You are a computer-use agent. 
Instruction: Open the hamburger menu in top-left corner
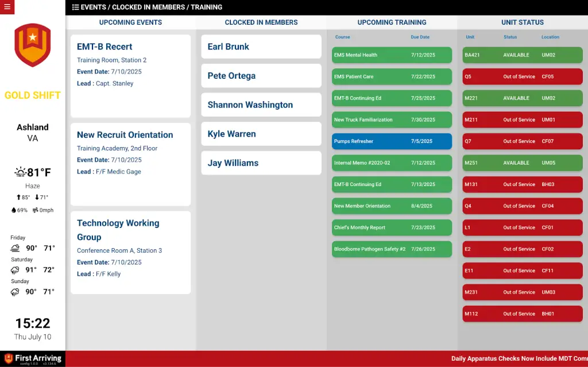pyautogui.click(x=7, y=7)
